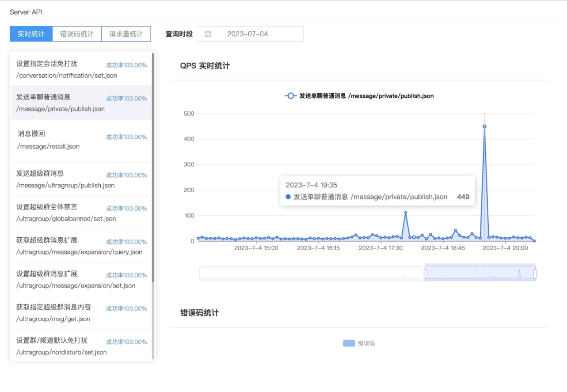
Task: Click the right handle of chart zoom slider
Action: click(x=535, y=274)
